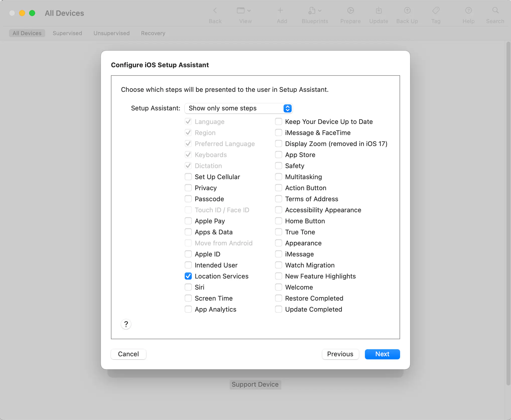Enable the Privacy setup step checkbox

pos(188,188)
